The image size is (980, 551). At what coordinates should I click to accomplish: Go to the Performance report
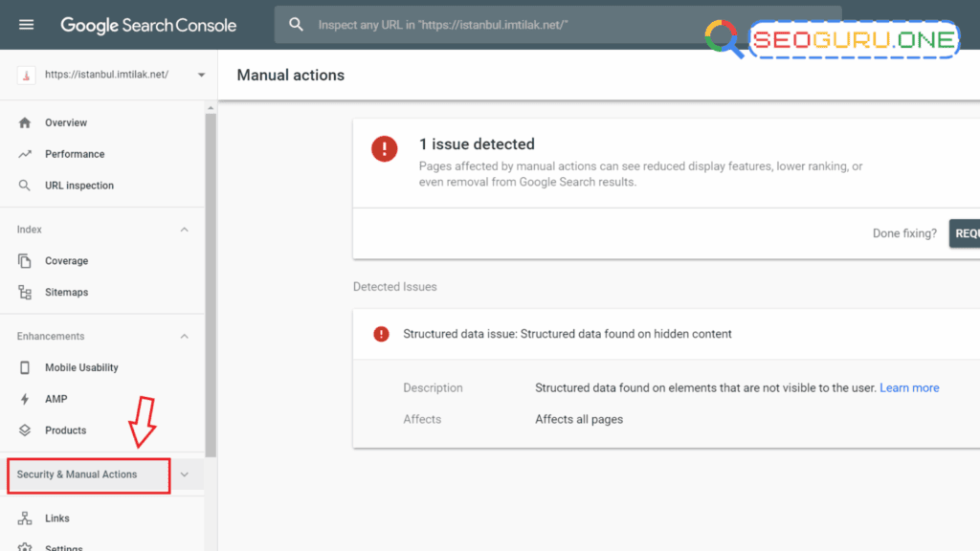75,154
